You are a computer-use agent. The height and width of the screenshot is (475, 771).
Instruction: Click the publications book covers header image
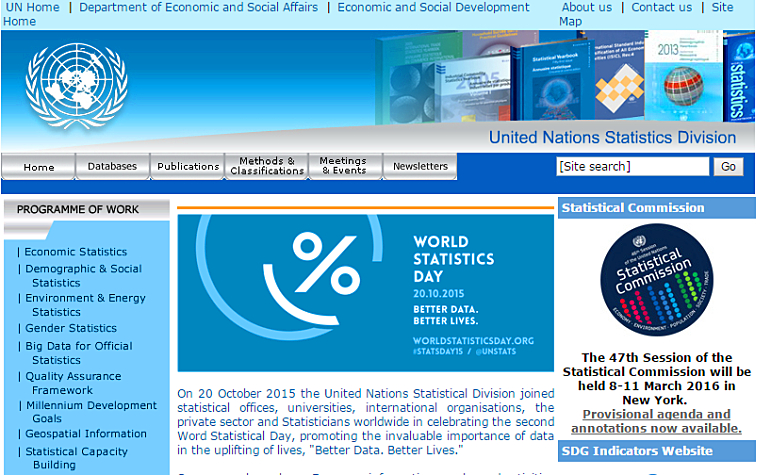point(564,75)
